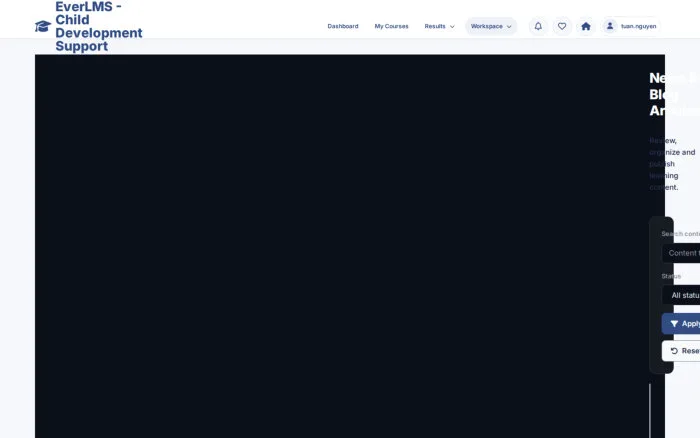Screen dimensions: 700x438
Task: Click the graduation cap logo icon
Action: (43, 26)
